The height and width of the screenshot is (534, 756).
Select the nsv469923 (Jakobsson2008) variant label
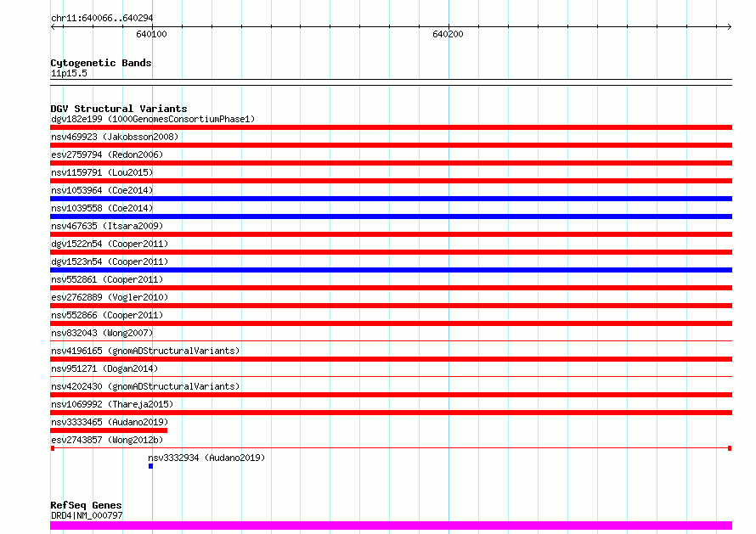pos(115,137)
